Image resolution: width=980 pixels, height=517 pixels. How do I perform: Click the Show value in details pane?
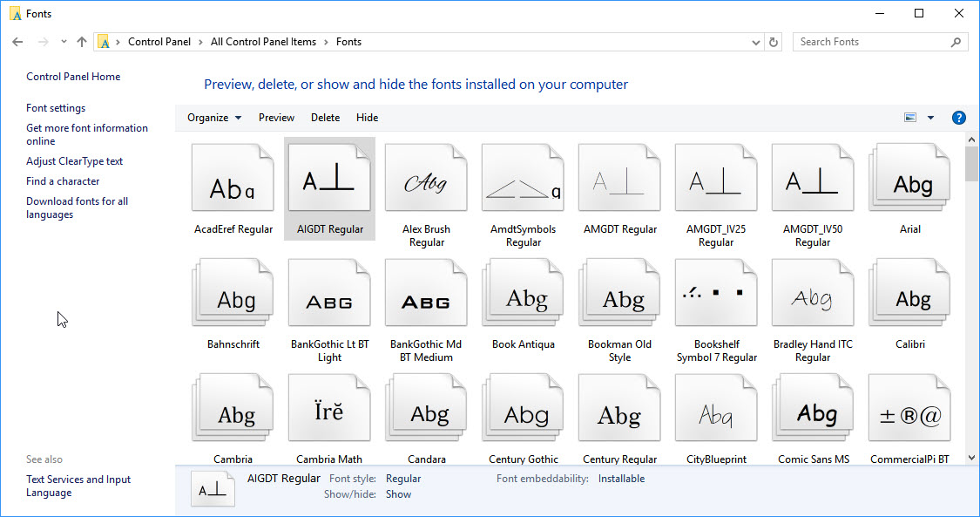click(398, 493)
